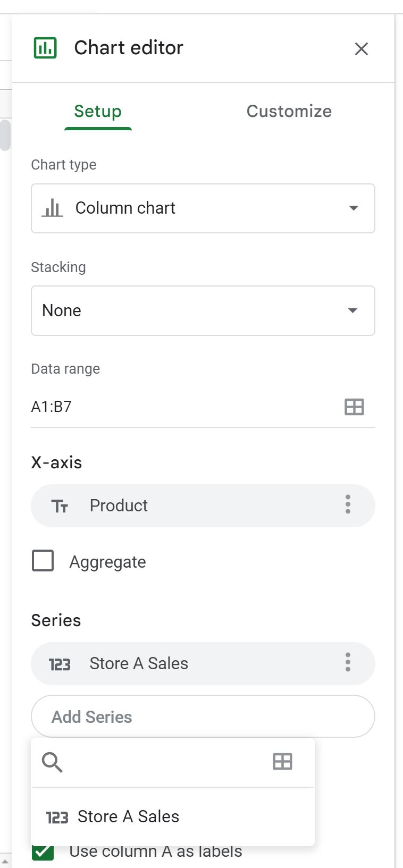Open the Product X-axis three-dot menu
This screenshot has height=868, width=403.
348,504
